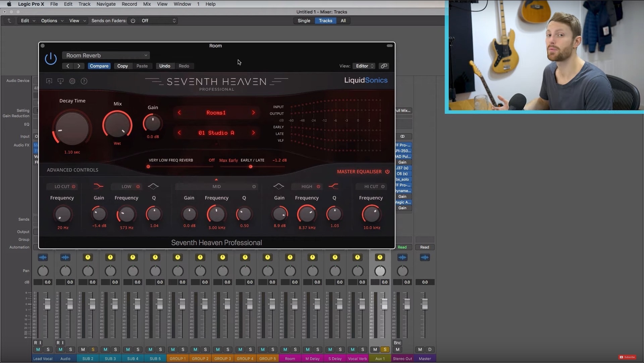The width and height of the screenshot is (644, 363).
Task: Toggle the MID band power
Action: pos(254,187)
